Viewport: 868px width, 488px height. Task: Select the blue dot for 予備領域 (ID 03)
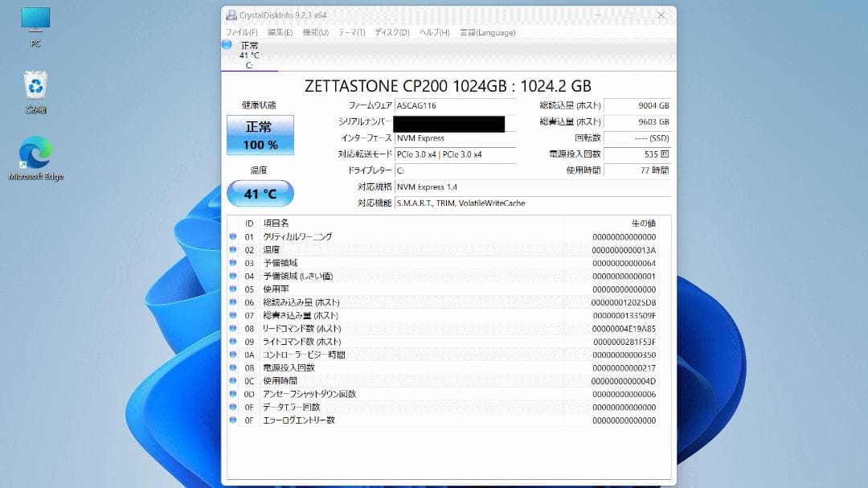pyautogui.click(x=233, y=262)
